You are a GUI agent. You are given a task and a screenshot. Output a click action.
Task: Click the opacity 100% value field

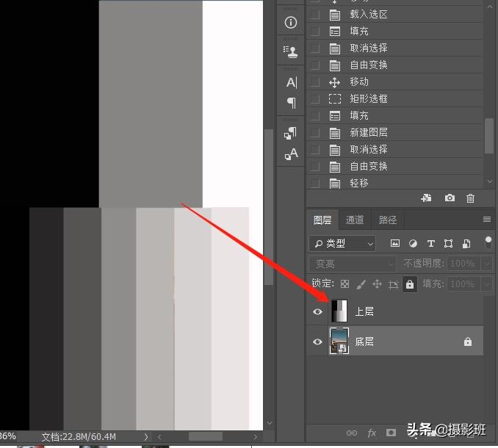pos(463,264)
